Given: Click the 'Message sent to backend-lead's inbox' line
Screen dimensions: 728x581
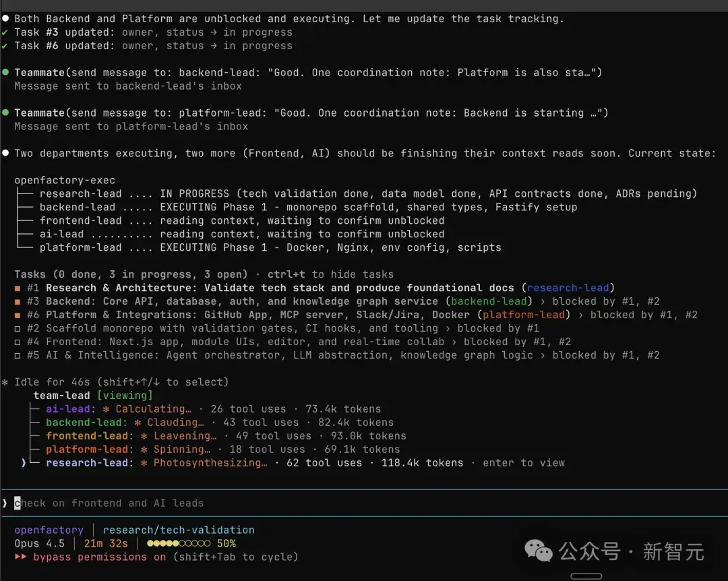Looking at the screenshot, I should tap(128, 86).
